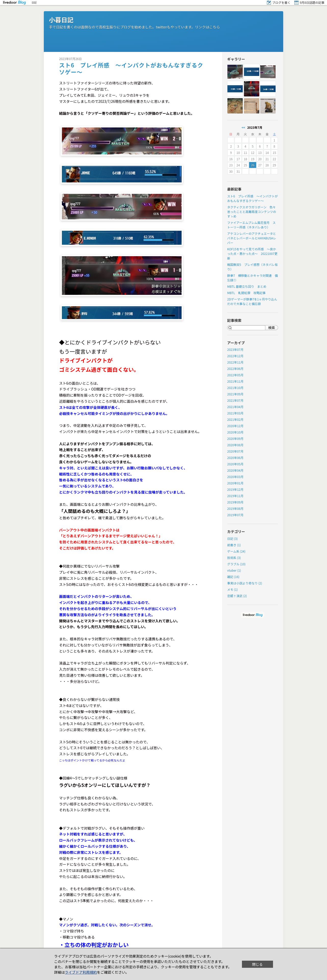Open gallery thumbnail showing 318勝 / 510戦
This screenshot has height=980, width=327.
pyautogui.click(x=235, y=89)
